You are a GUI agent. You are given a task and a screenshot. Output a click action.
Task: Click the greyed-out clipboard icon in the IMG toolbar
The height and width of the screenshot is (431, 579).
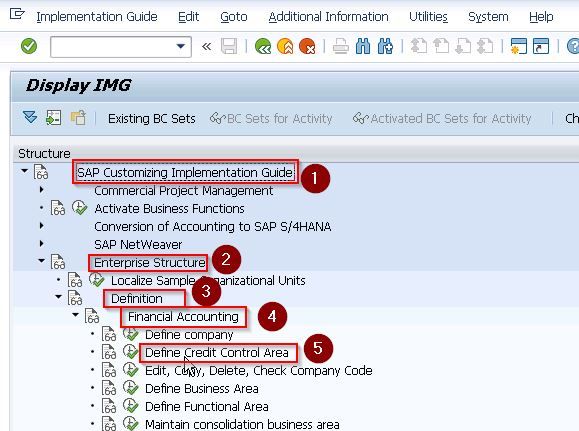coord(78,118)
